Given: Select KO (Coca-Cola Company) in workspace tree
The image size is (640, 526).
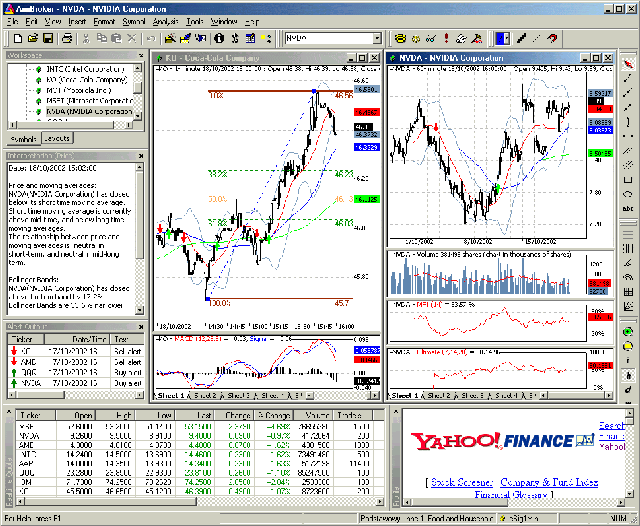Looking at the screenshot, I should [87, 80].
